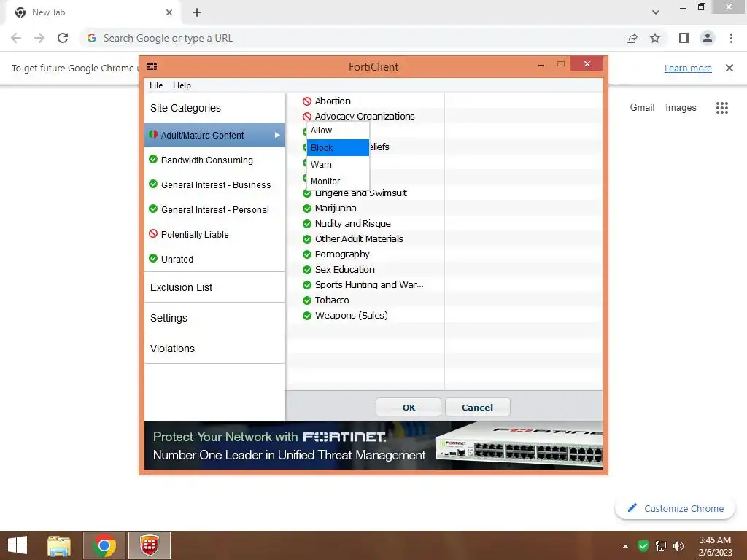Click the block icon for Potentially Liable
The height and width of the screenshot is (560, 747).
153,233
